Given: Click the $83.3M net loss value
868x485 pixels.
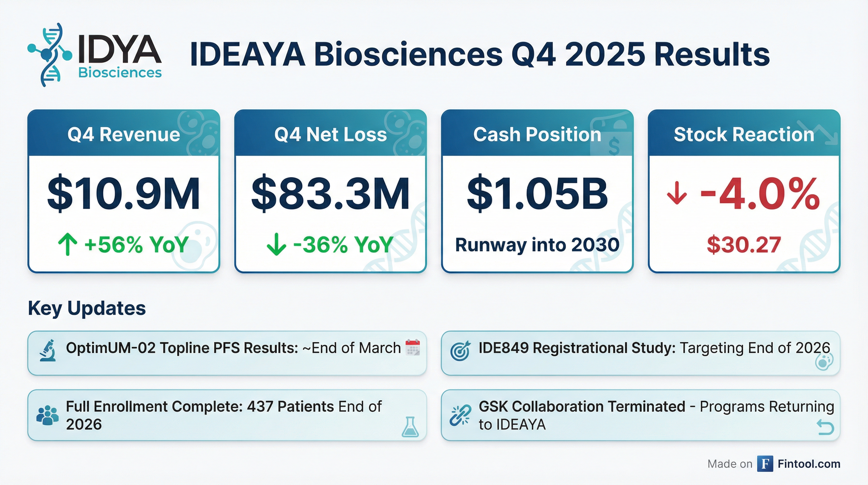Looking at the screenshot, I should [330, 194].
